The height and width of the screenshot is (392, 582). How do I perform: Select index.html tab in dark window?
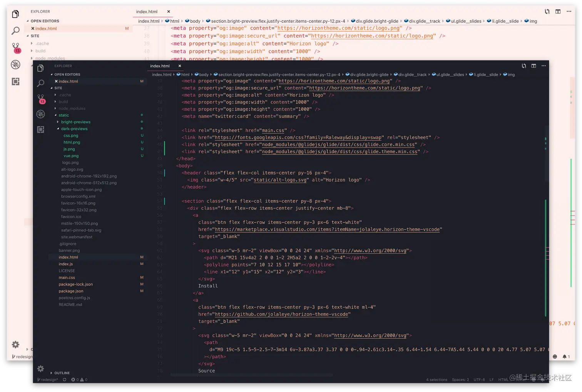click(160, 66)
